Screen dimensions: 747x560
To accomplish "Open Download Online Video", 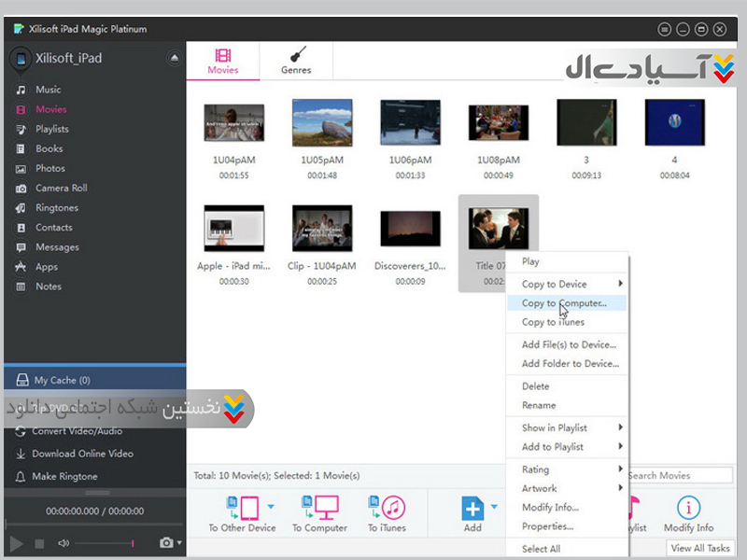I will [x=82, y=454].
